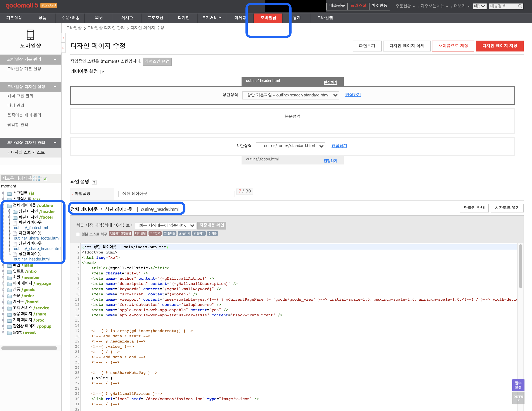Open the 최근 저장내용 history dropdown
This screenshot has height=411, width=532.
point(165,226)
